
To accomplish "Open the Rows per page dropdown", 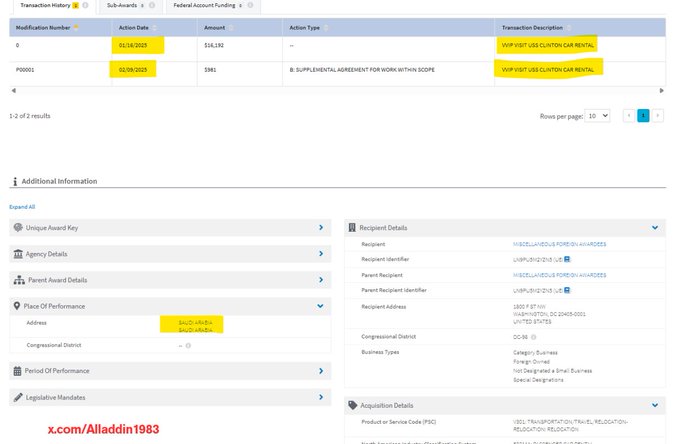I will coord(598,116).
